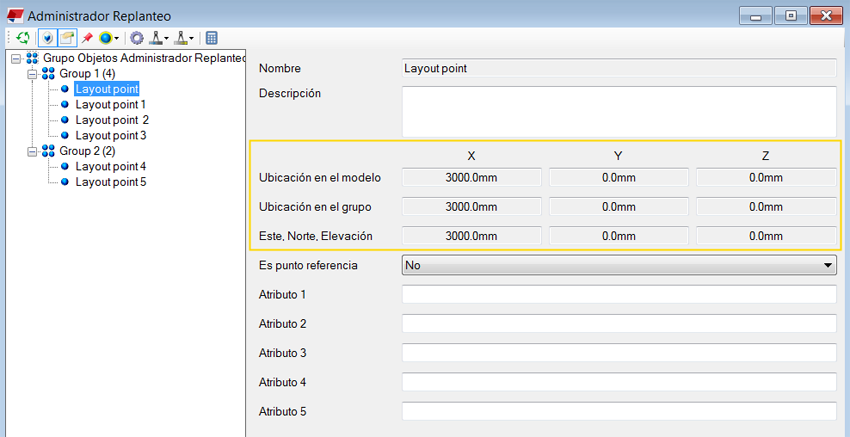Open settings with the gear icon

click(x=137, y=38)
